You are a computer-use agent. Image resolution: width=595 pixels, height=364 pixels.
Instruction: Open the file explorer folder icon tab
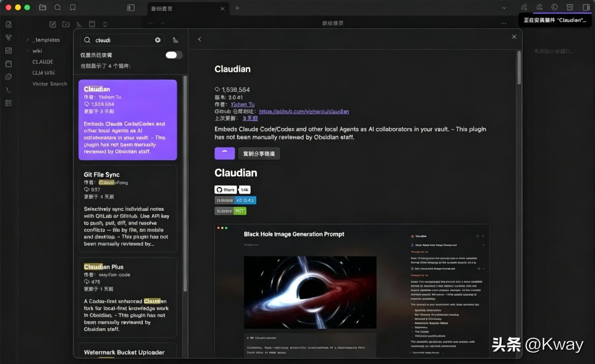pos(43,7)
